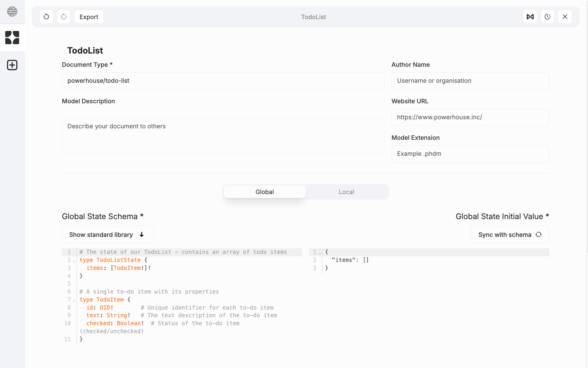The image size is (588, 368).
Task: Click the Model Description text area
Action: pos(223,136)
